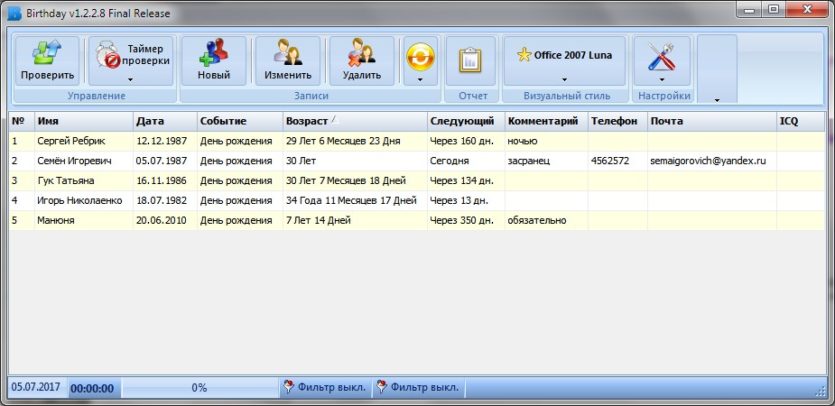Click the Office 2007 Luna style button
Viewport: 835px width, 406px height.
[x=564, y=61]
